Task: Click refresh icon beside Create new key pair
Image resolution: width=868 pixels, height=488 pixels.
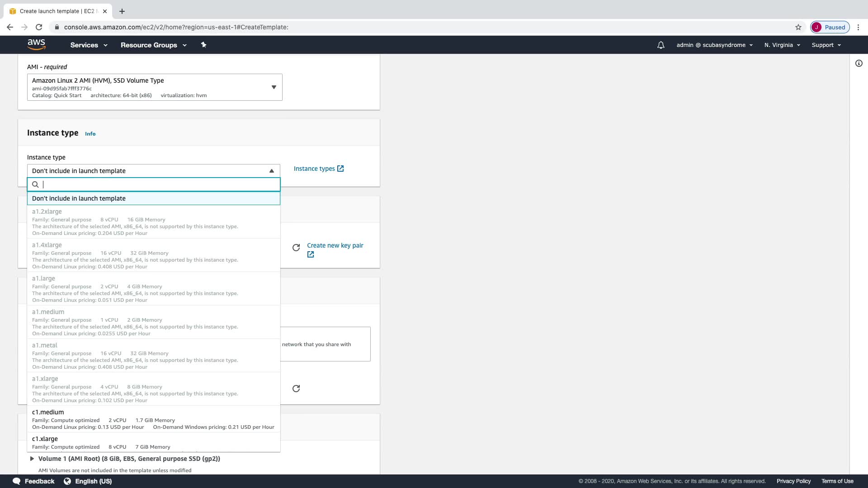Action: 296,248
